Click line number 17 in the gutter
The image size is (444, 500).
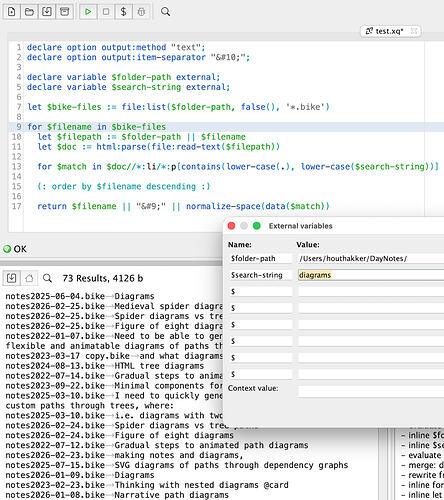[x=17, y=206]
